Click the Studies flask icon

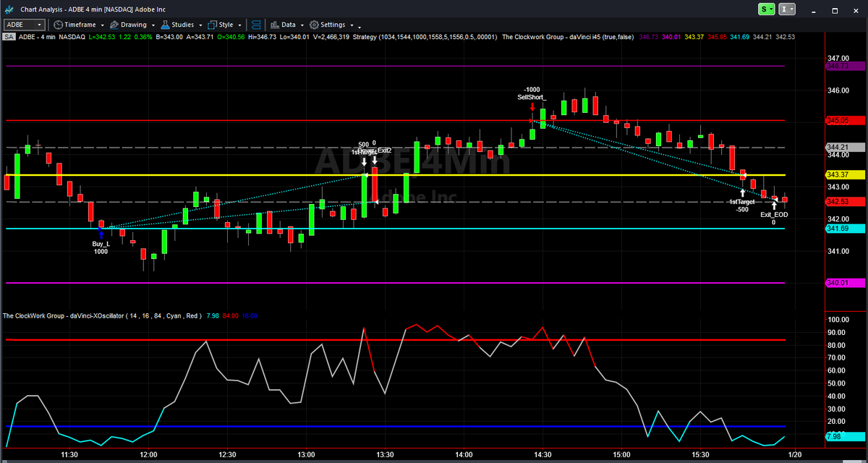[164, 25]
